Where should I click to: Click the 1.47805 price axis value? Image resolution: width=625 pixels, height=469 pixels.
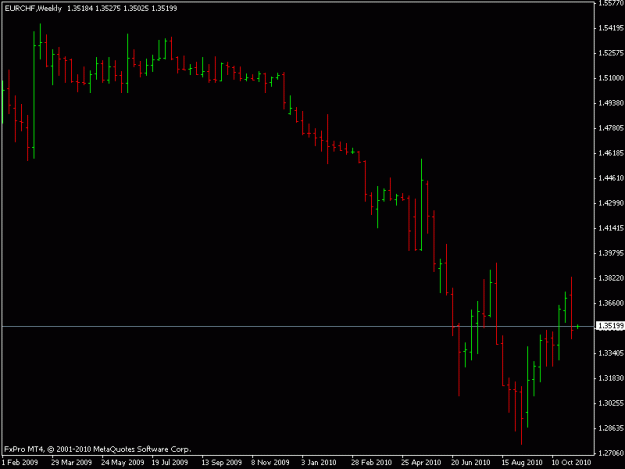(x=611, y=128)
